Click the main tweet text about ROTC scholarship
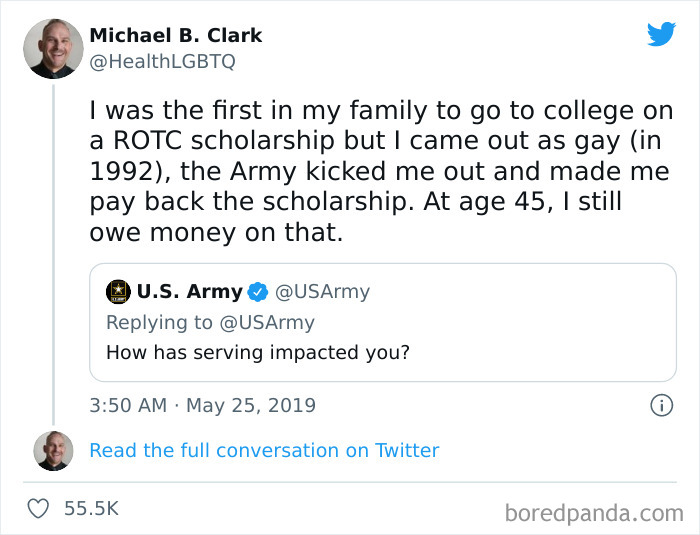700x535 pixels. 380,170
